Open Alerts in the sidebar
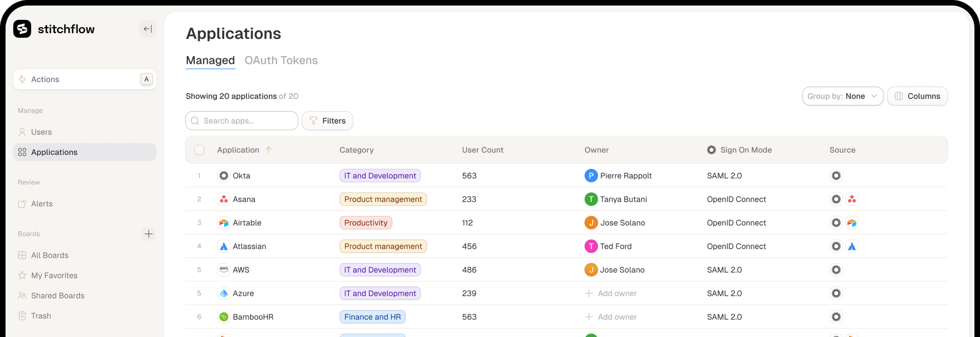The height and width of the screenshot is (337, 980). [x=85, y=204]
